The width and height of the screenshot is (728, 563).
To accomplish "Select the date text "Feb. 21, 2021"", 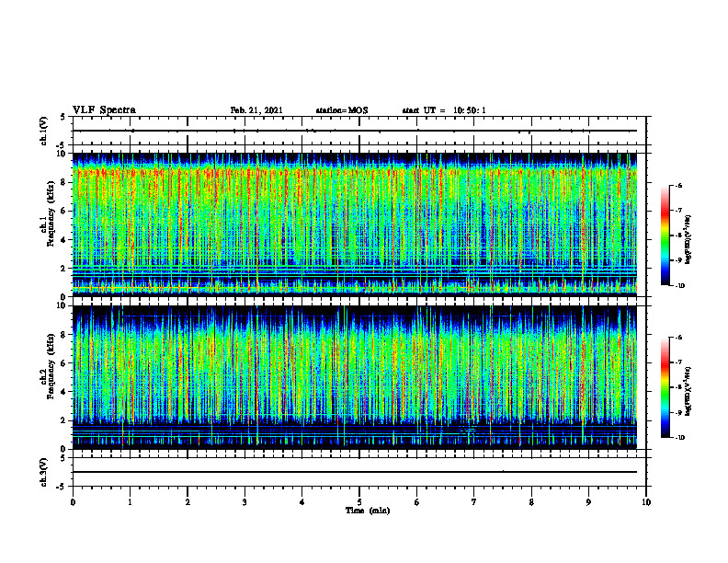I will 256,110.
